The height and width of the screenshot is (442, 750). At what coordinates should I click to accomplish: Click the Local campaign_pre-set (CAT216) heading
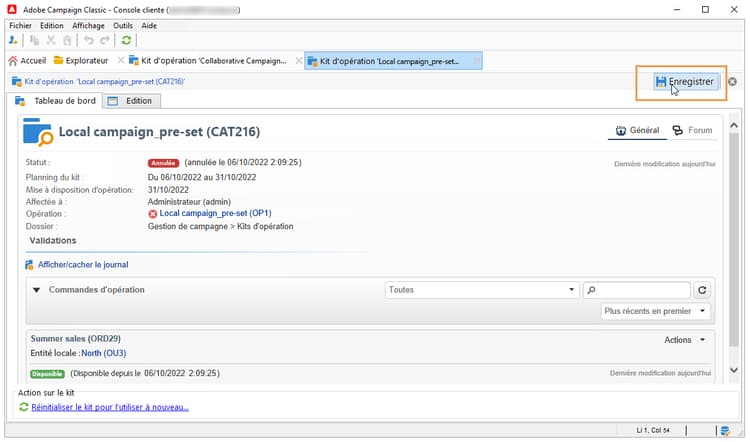click(159, 132)
